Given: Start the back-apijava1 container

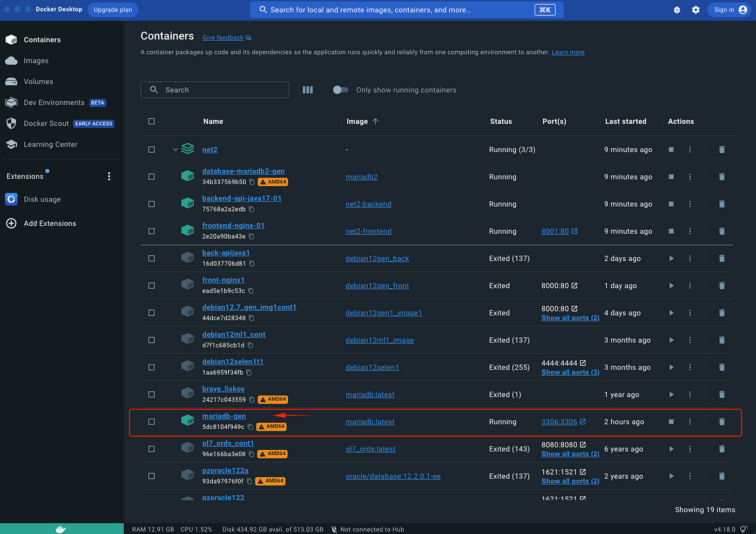Looking at the screenshot, I should [x=671, y=259].
